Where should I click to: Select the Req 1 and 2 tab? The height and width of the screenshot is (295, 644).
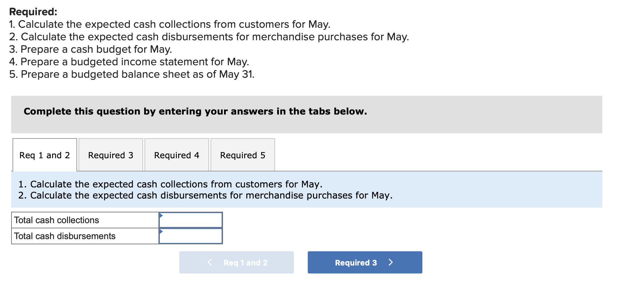tap(44, 155)
